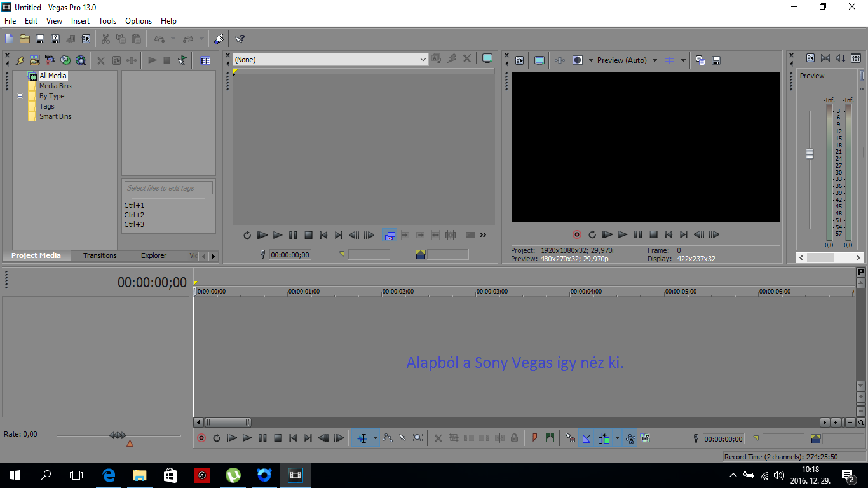Select the Selection Edit tool
Screen dimensions: 868x488
point(402,438)
